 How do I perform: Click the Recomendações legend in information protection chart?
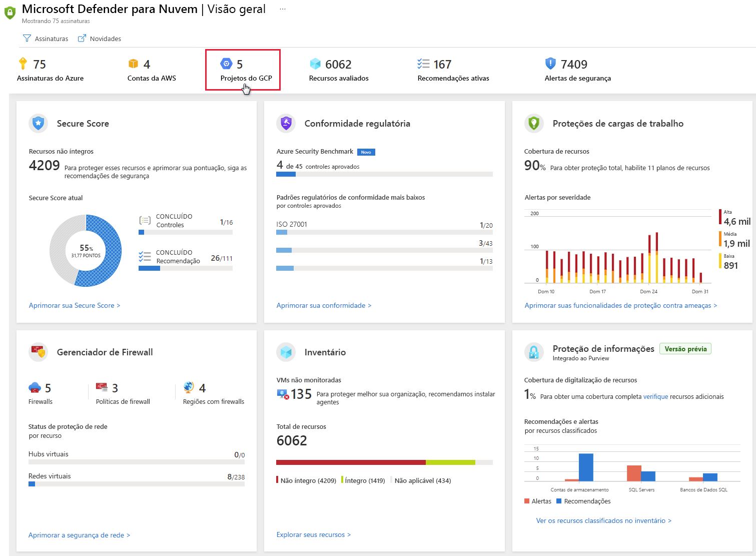click(x=583, y=501)
